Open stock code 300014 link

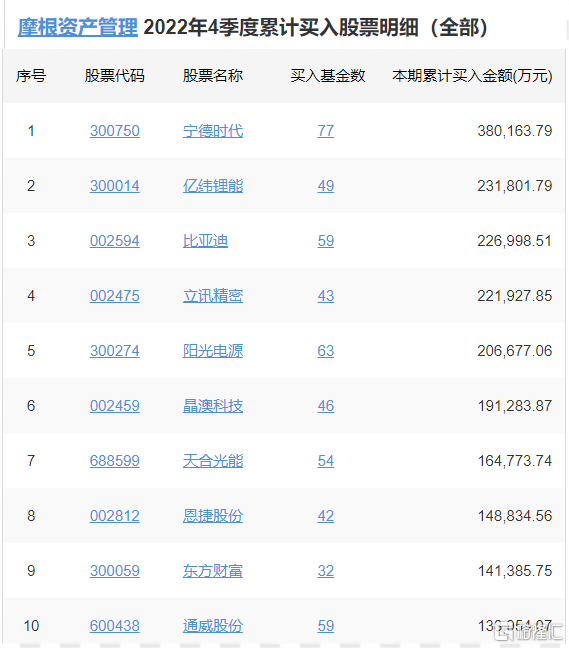[x=115, y=186]
